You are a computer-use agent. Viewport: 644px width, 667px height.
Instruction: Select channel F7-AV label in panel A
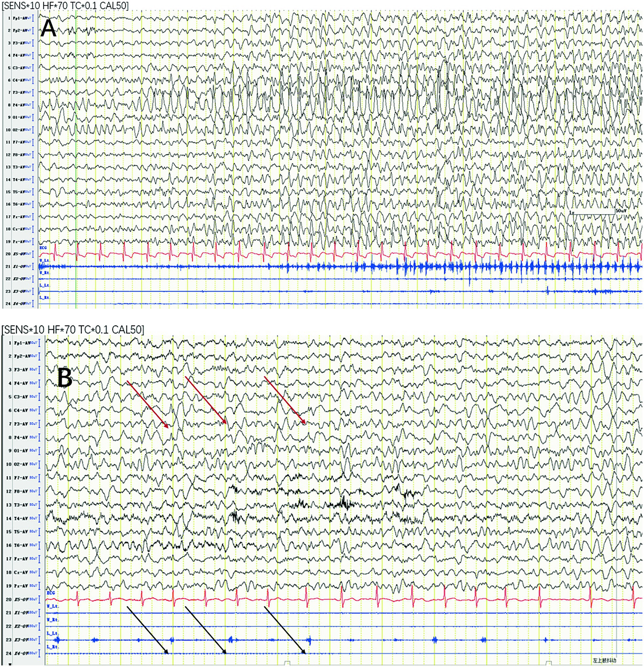pos(19,142)
